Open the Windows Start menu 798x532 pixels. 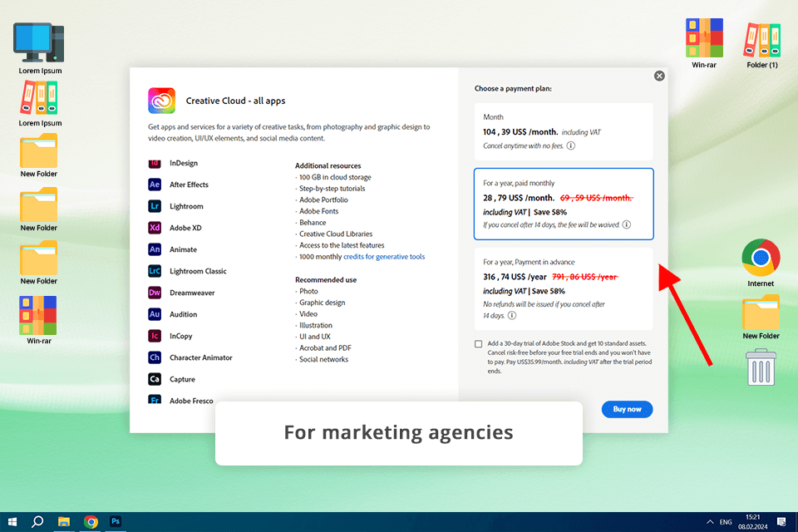point(12,521)
